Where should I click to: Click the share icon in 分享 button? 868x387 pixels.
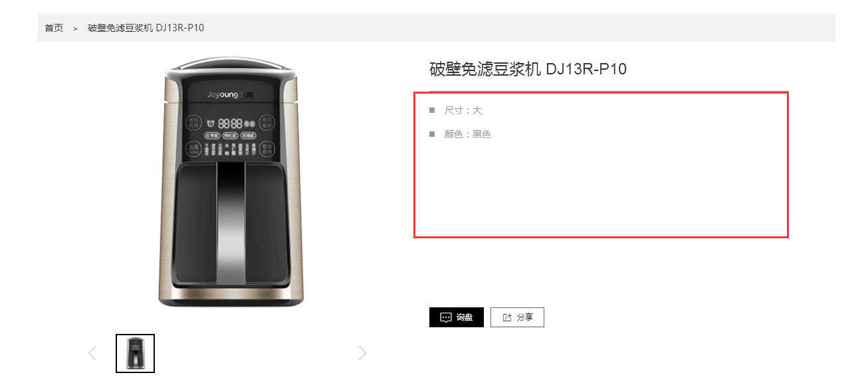point(507,317)
